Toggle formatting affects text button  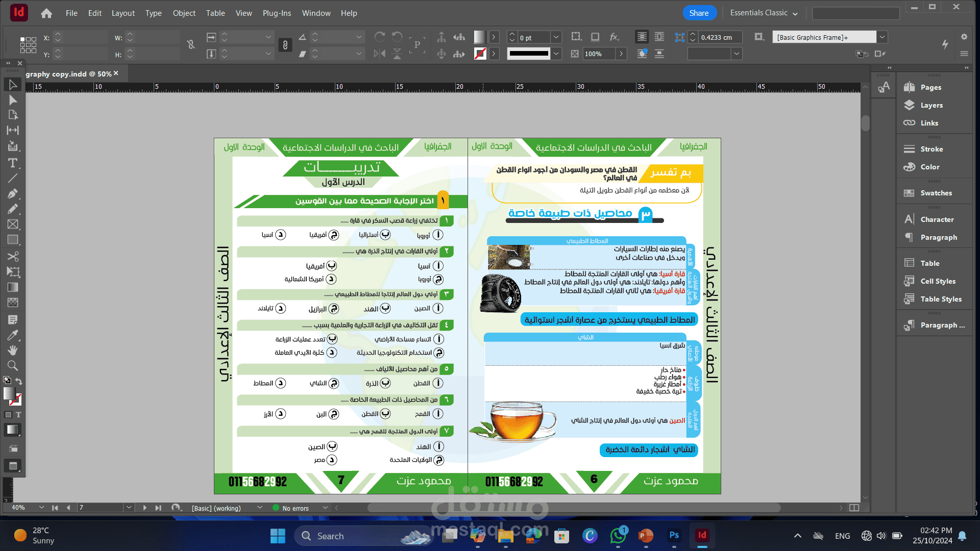pos(18,415)
